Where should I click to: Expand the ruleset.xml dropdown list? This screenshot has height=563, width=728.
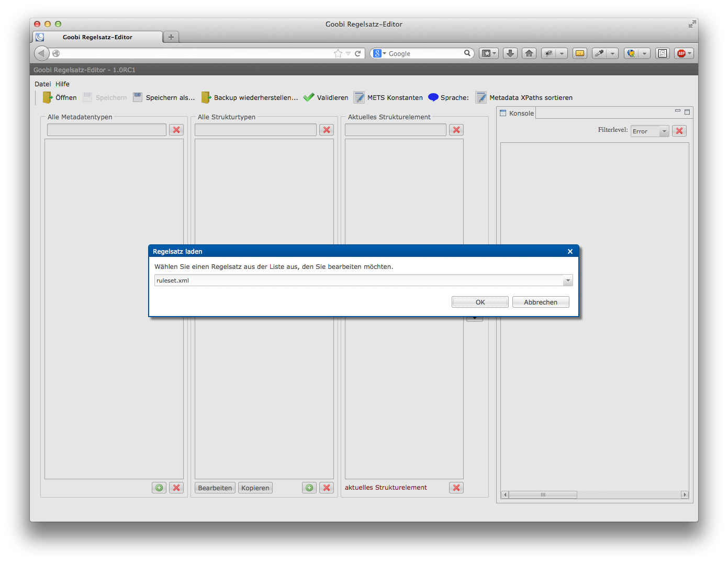point(568,280)
